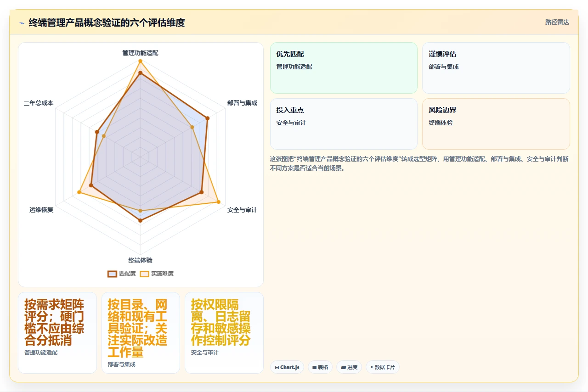Click the 按需求矩阵评分 data card
This screenshot has width=588, height=392.
point(57,333)
